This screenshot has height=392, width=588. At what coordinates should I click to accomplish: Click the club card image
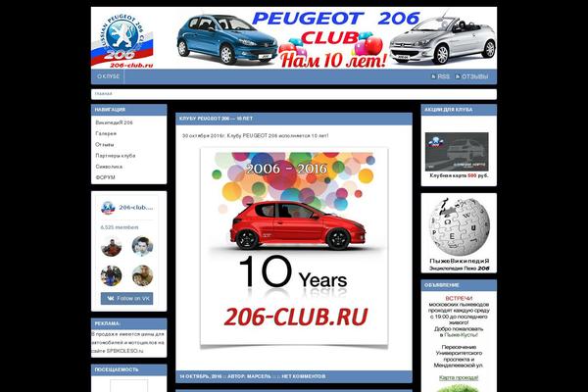point(457,152)
